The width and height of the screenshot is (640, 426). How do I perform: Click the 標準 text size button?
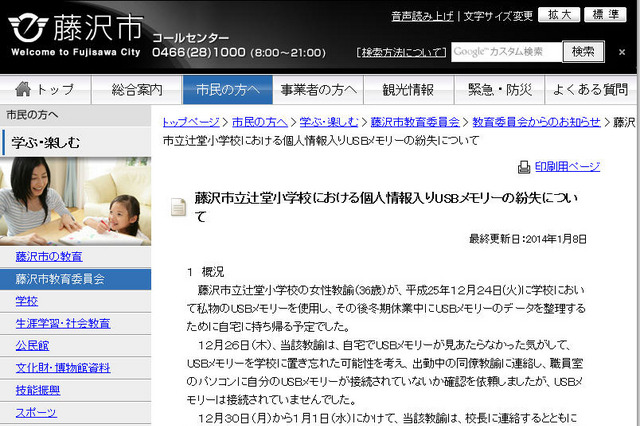point(605,15)
